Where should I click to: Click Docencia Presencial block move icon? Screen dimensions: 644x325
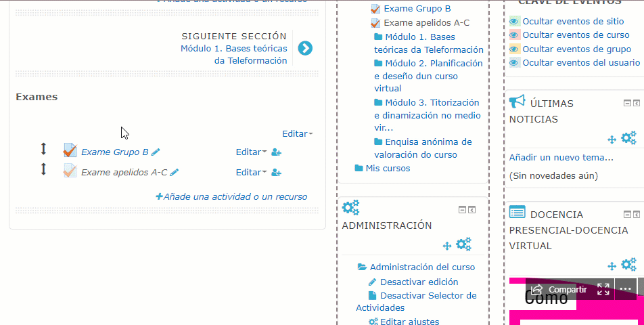tap(612, 266)
